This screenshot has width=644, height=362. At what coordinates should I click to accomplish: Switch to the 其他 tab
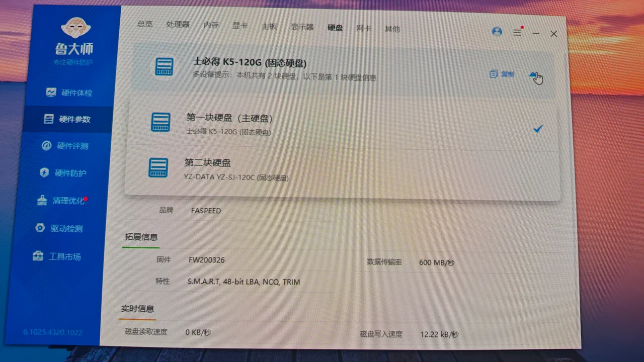[x=392, y=29]
